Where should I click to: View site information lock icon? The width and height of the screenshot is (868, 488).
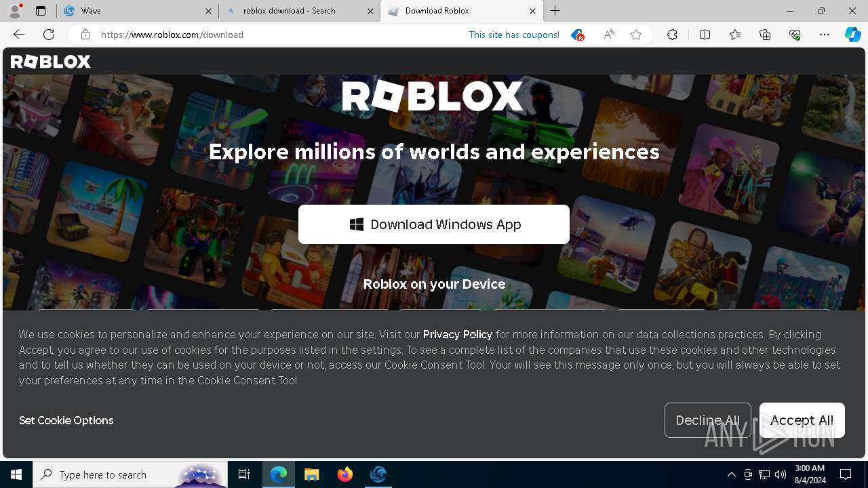pyautogui.click(x=85, y=35)
